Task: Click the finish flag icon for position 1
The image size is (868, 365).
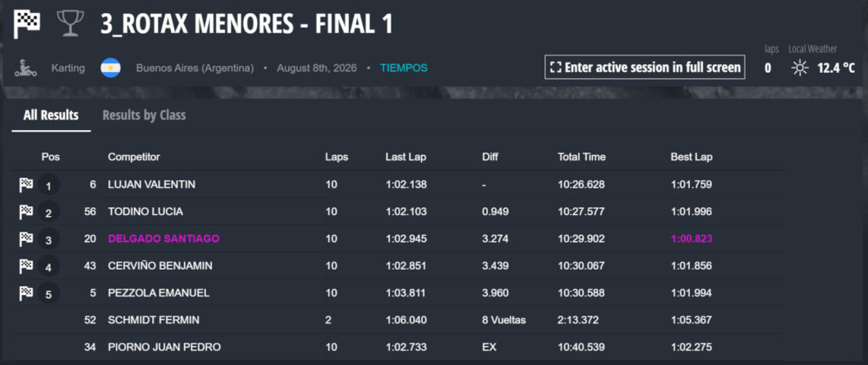Action: point(26,186)
